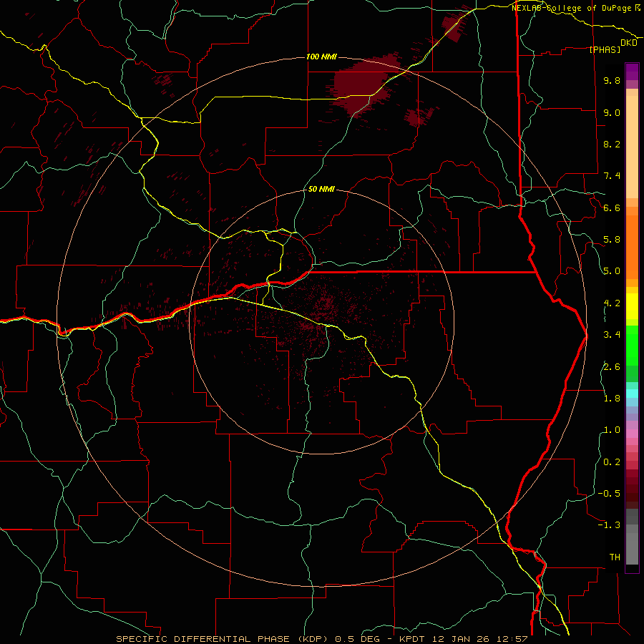Screen dimensions: 644x644
Task: Click the 5.8 legend value
Action: tap(612, 240)
